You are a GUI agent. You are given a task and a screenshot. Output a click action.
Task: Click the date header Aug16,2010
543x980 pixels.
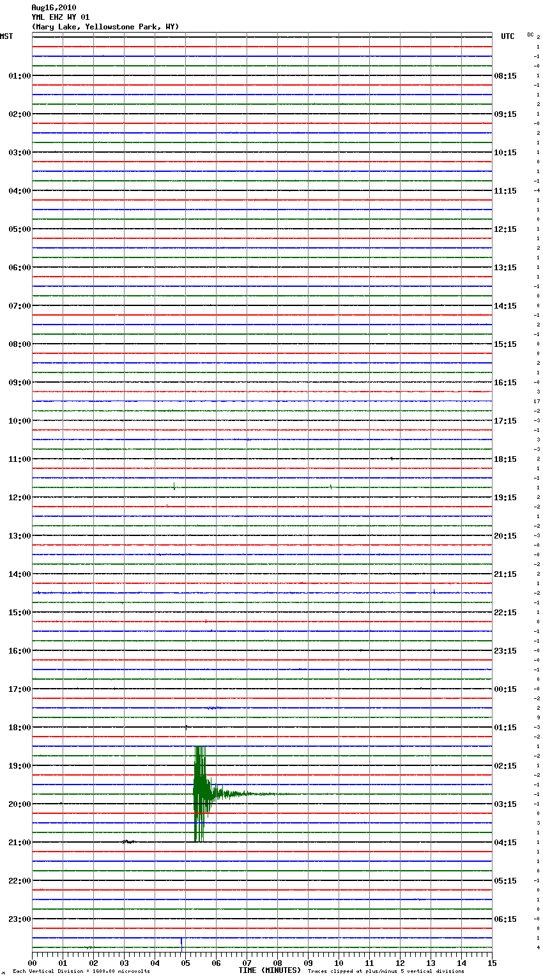[x=54, y=8]
